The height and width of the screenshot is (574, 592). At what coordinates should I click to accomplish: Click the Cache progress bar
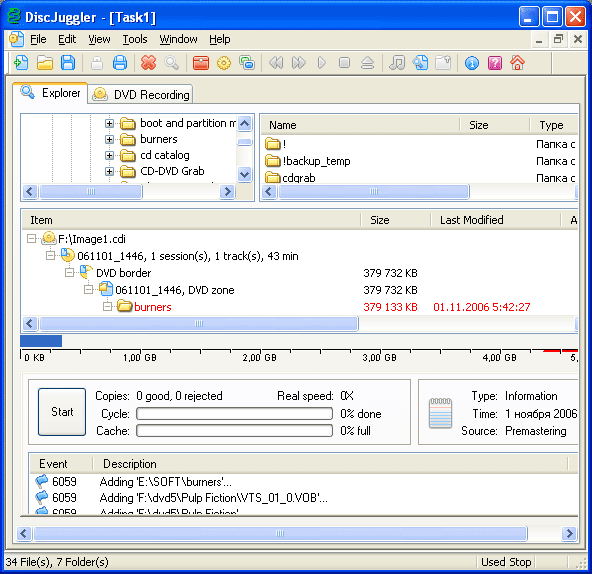point(234,430)
